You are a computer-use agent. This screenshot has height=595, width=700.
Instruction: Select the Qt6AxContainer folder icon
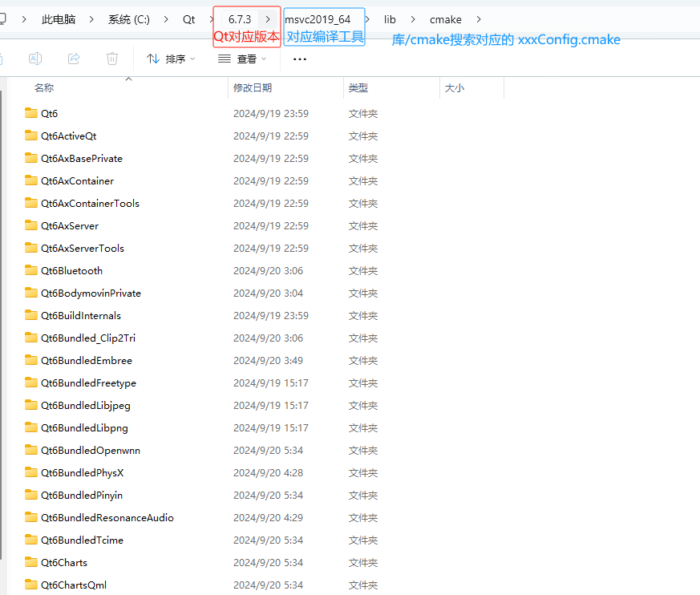coord(31,180)
